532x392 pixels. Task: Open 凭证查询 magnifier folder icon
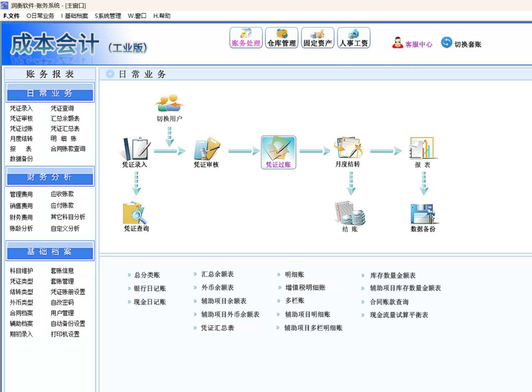[135, 213]
